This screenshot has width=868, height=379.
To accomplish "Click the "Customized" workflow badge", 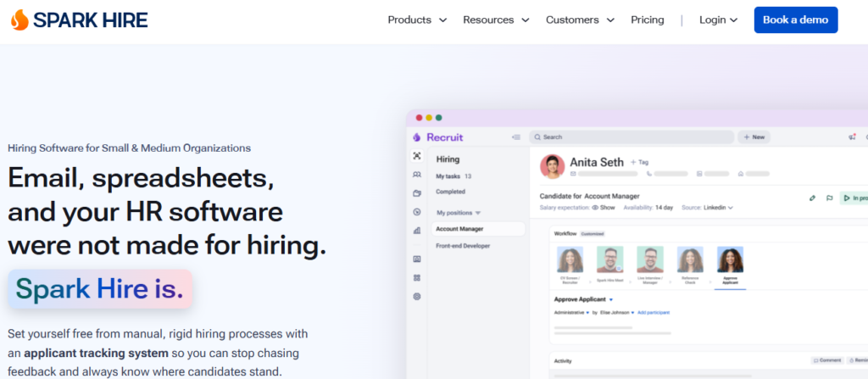I will (x=593, y=234).
